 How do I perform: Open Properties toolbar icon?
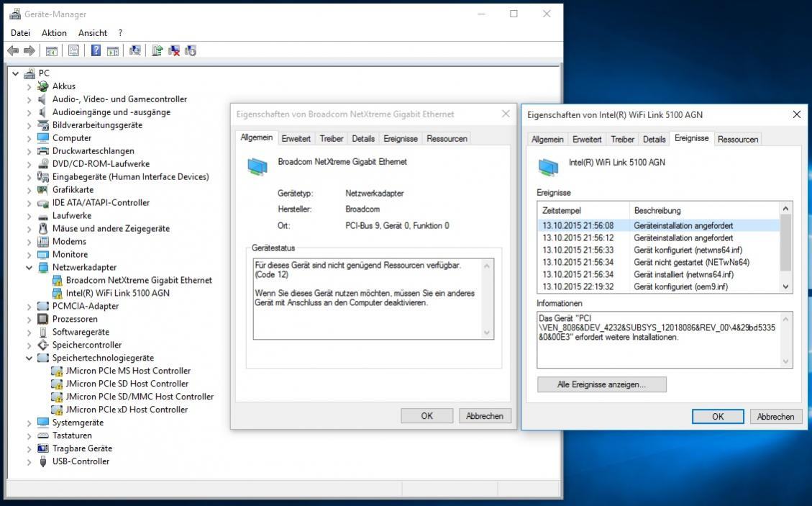point(73,50)
